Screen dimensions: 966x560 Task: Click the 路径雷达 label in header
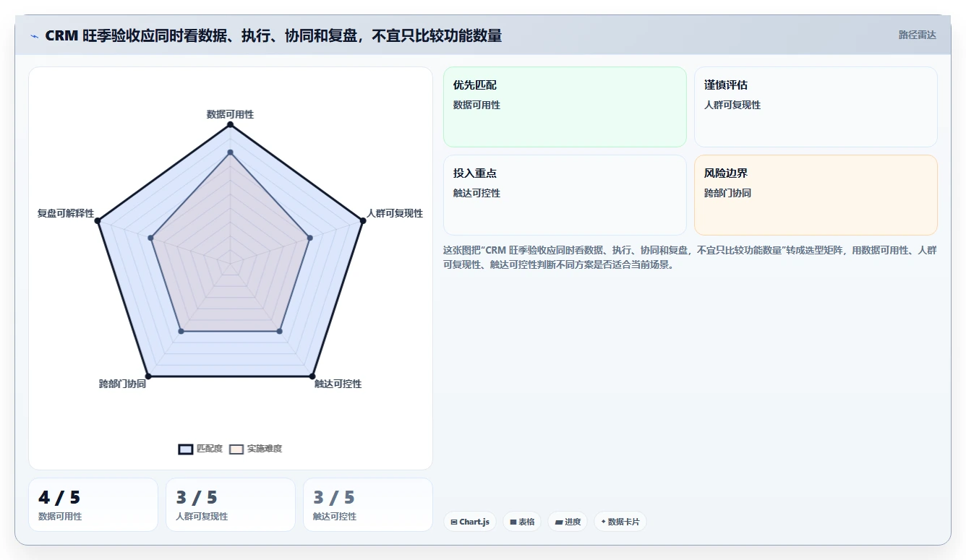tap(918, 35)
